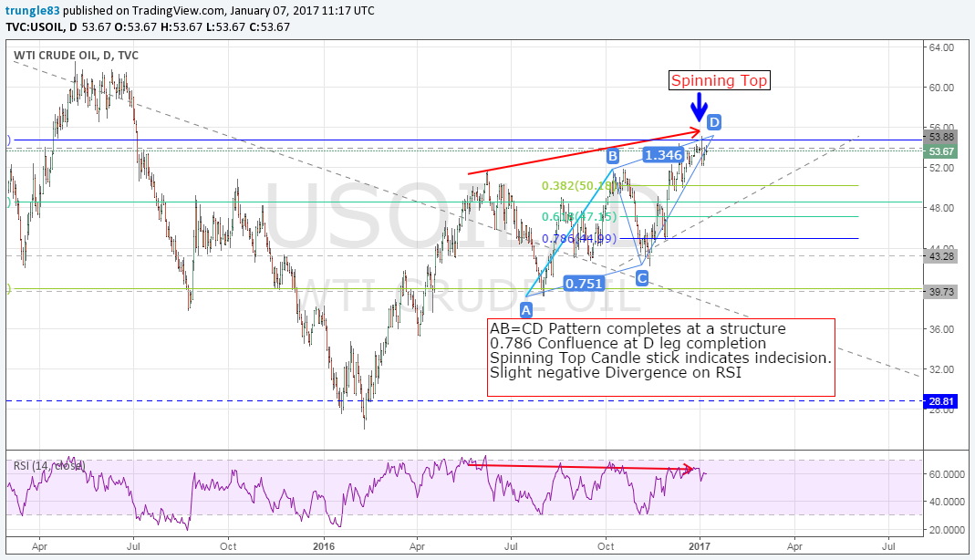Click the 53.67 current price label
This screenshot has height=560, width=975.
(x=941, y=151)
